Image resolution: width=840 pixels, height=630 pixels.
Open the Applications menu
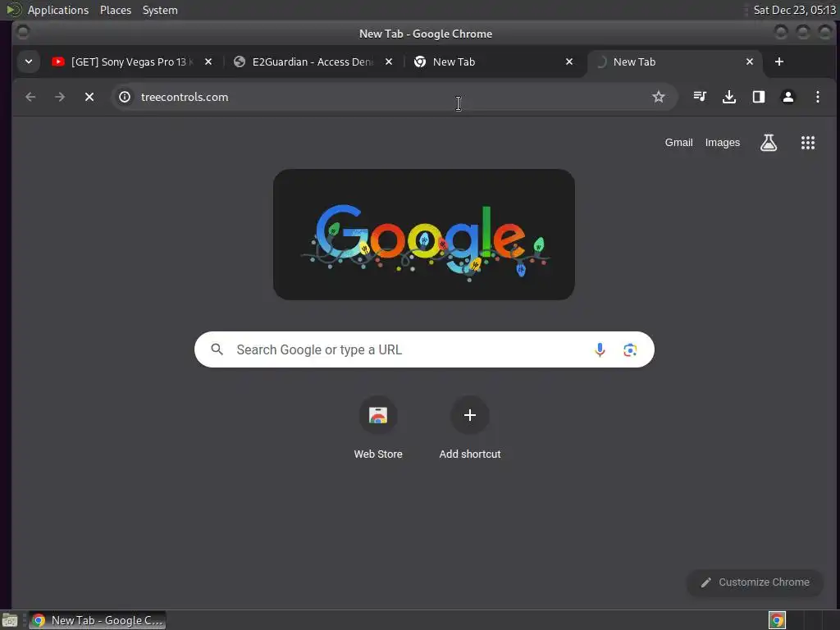(x=58, y=10)
